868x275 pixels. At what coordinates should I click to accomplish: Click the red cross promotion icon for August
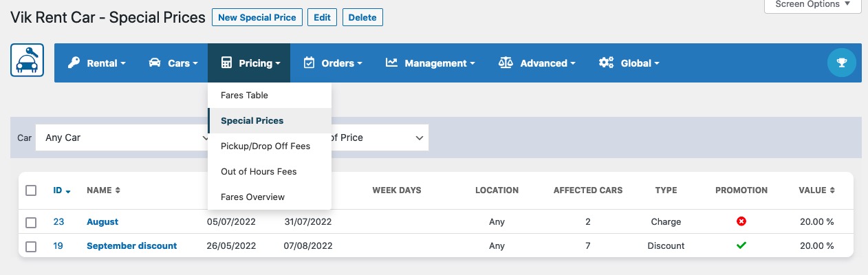point(741,221)
